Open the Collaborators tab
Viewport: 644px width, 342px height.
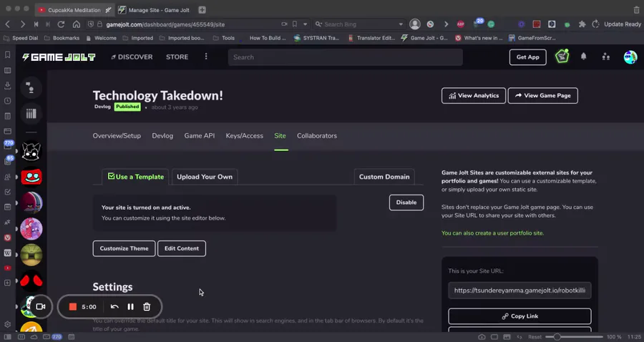317,136
